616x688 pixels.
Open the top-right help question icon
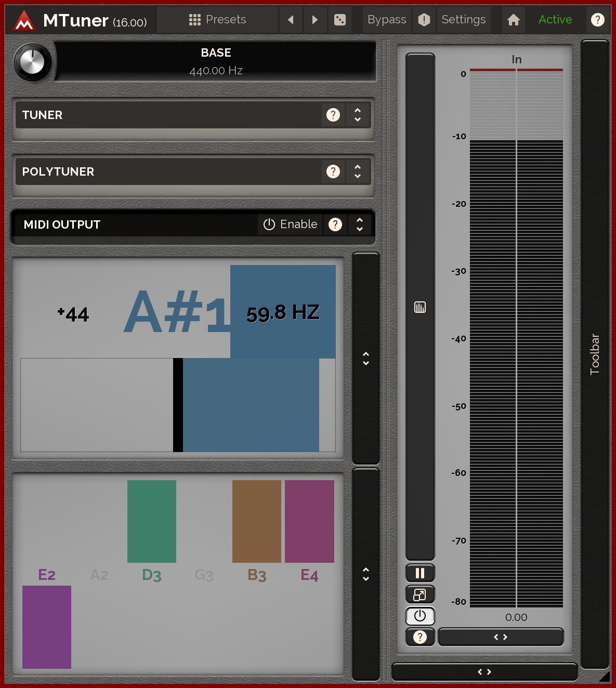point(598,20)
